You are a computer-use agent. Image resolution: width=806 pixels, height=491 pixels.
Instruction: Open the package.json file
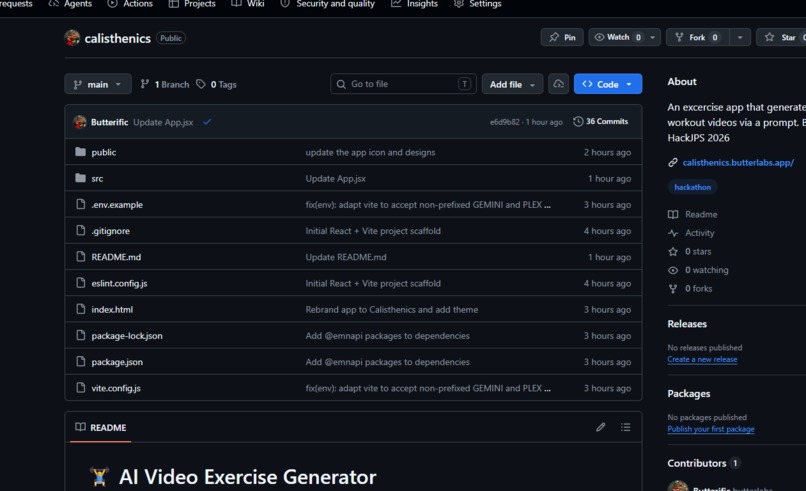tap(117, 362)
